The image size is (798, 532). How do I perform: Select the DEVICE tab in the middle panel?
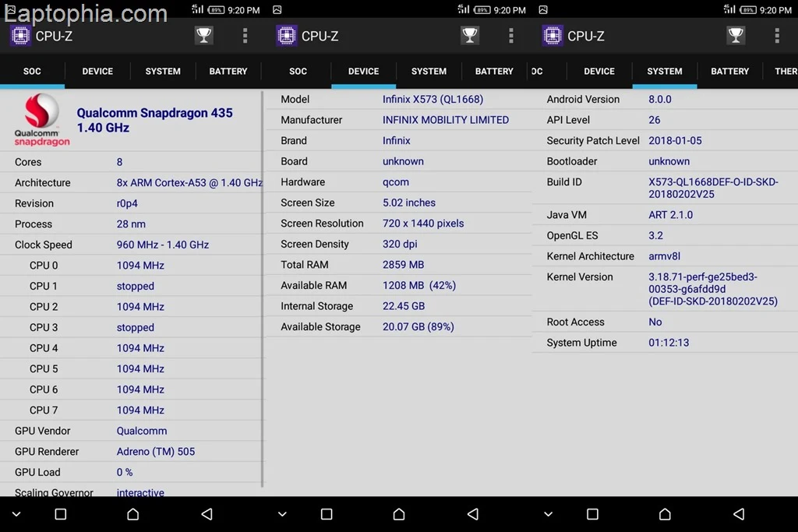pyautogui.click(x=363, y=71)
